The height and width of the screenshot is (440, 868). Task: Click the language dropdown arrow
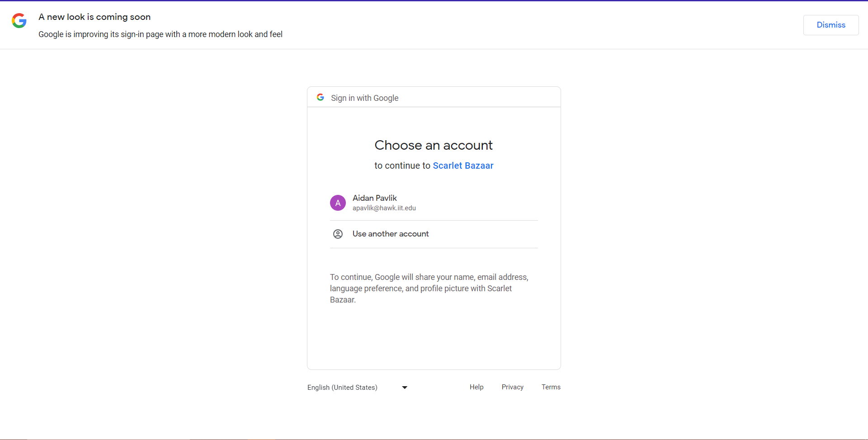click(405, 388)
